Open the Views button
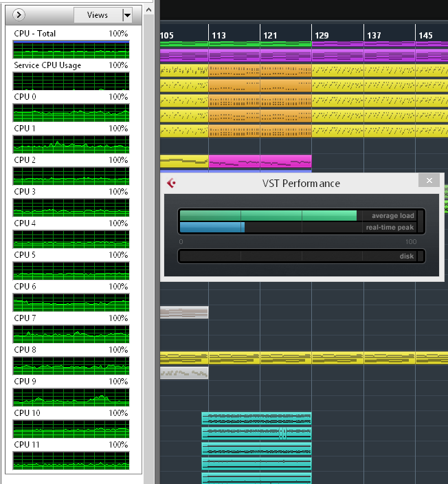448x484 pixels. pos(98,15)
